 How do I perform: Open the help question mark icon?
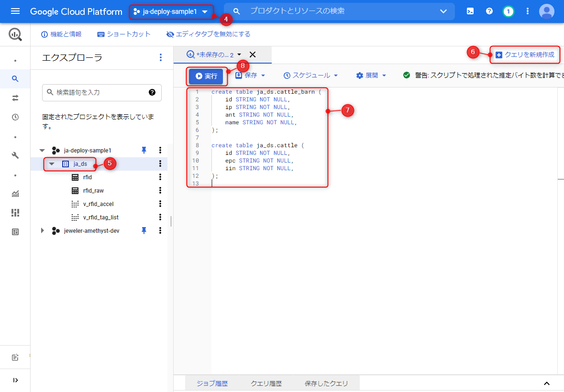tap(489, 11)
